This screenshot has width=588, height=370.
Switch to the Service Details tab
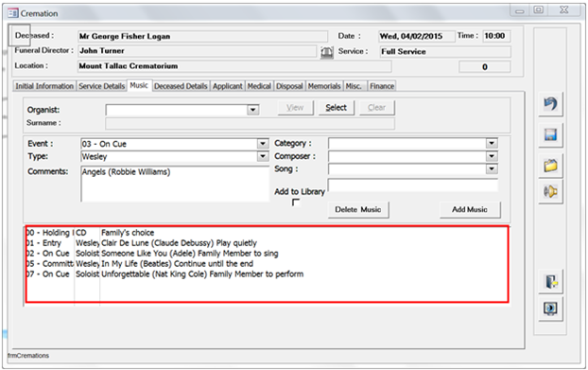pyautogui.click(x=102, y=86)
